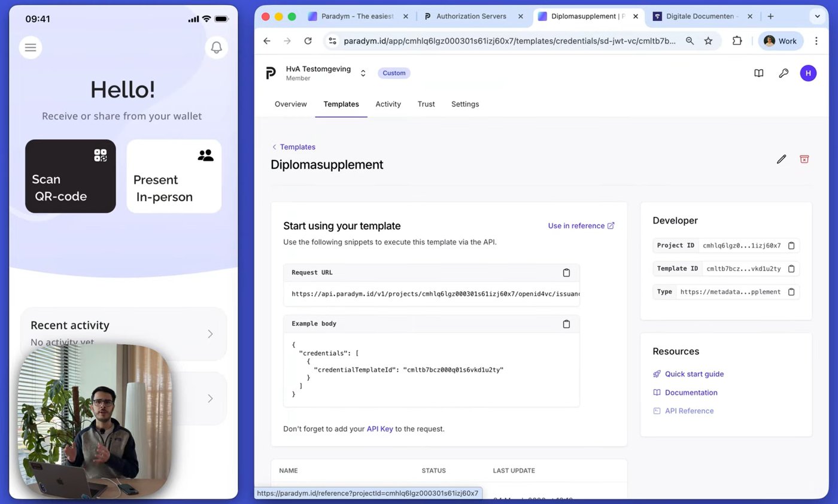Open Use in reference link
Viewport: 838px width, 504px height.
(x=581, y=226)
